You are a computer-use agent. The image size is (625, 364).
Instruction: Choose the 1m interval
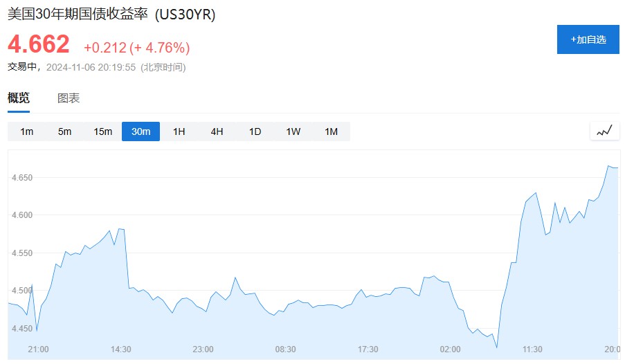point(27,131)
